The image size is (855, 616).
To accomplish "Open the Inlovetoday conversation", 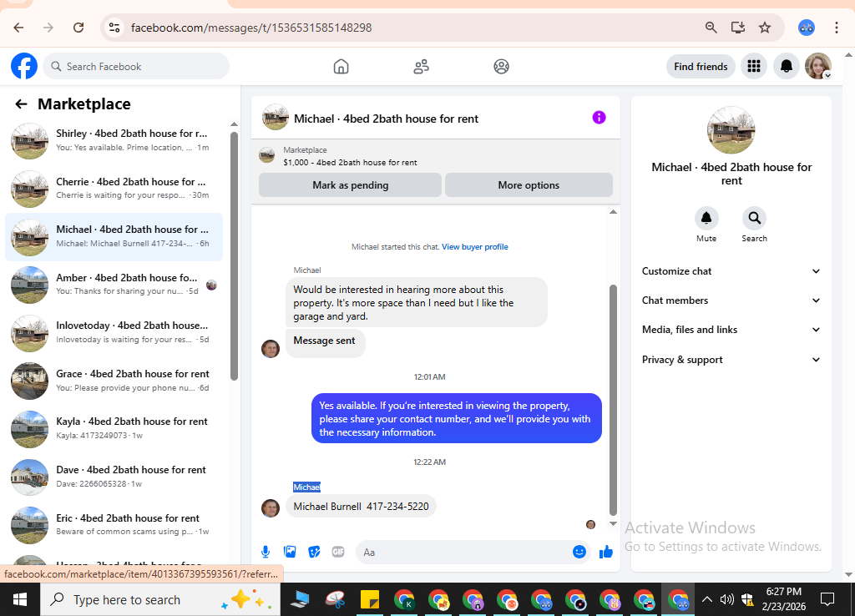I will (x=114, y=332).
